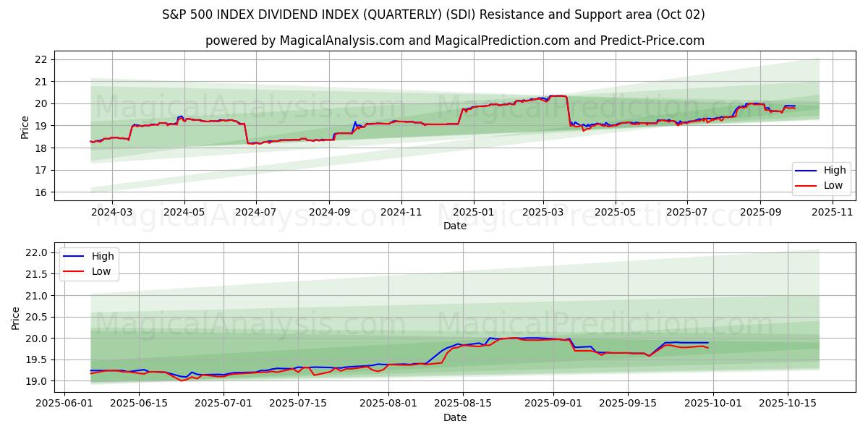Click the Price y-axis label of the top chart

pyautogui.click(x=25, y=127)
